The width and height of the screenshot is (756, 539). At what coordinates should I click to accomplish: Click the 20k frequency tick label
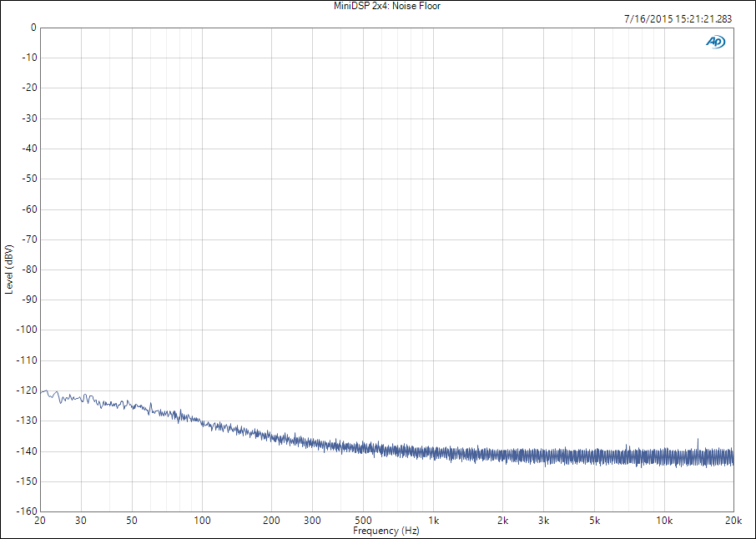tap(733, 521)
